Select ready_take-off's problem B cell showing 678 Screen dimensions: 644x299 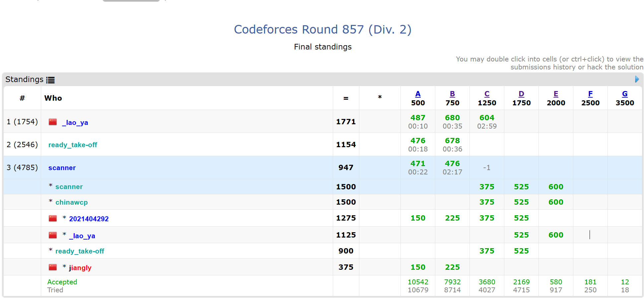[452, 145]
